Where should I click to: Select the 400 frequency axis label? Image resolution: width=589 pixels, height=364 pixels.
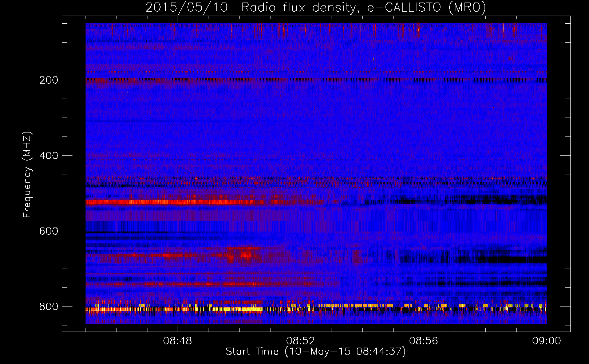pos(49,156)
